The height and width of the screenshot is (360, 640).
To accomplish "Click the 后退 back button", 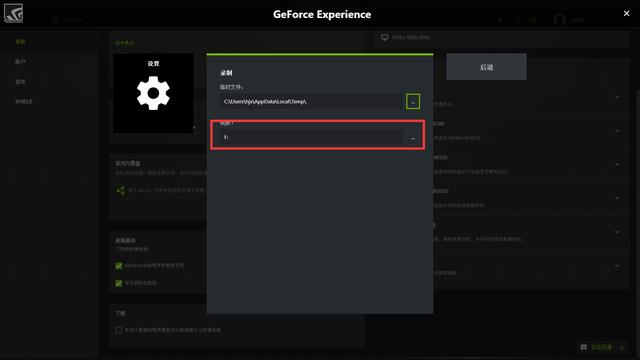I will (487, 67).
